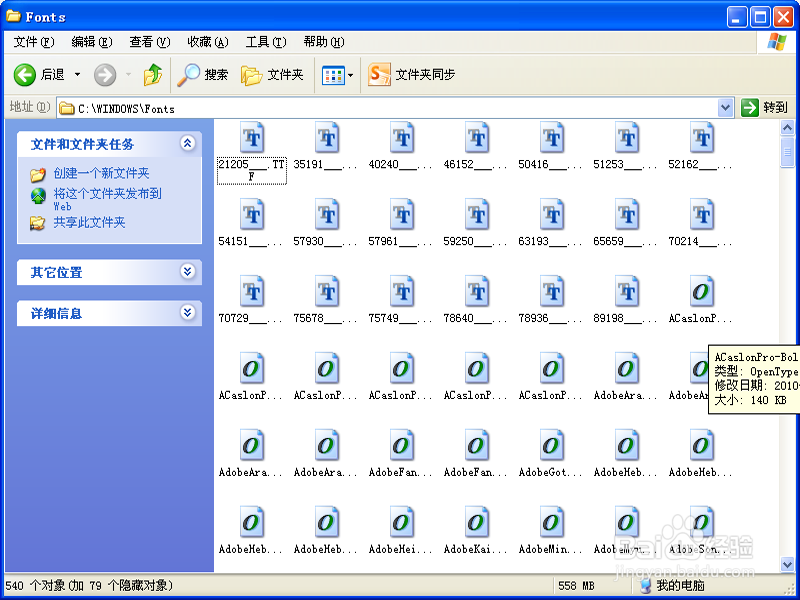This screenshot has width=800, height=600.
Task: Select the 21205___.TTF font file
Action: click(252, 153)
